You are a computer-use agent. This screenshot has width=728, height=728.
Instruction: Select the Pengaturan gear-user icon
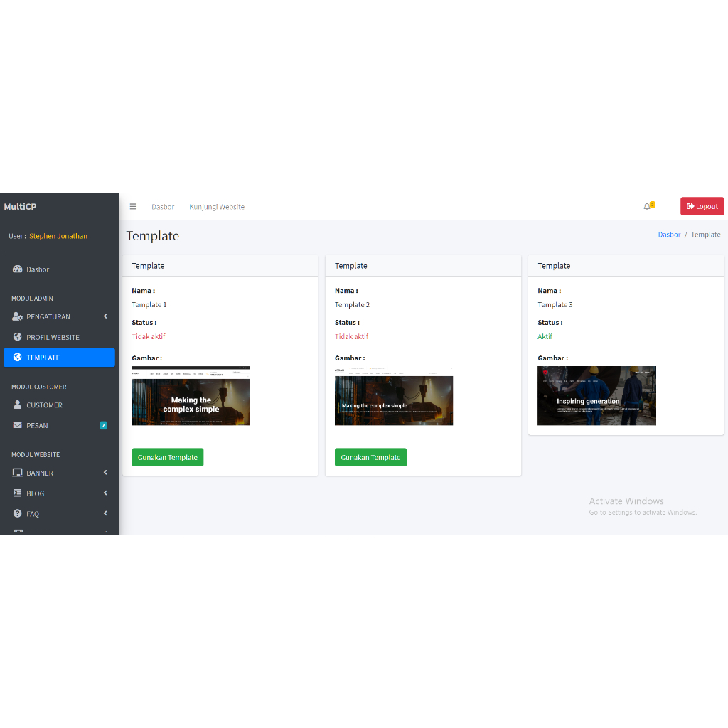click(17, 316)
